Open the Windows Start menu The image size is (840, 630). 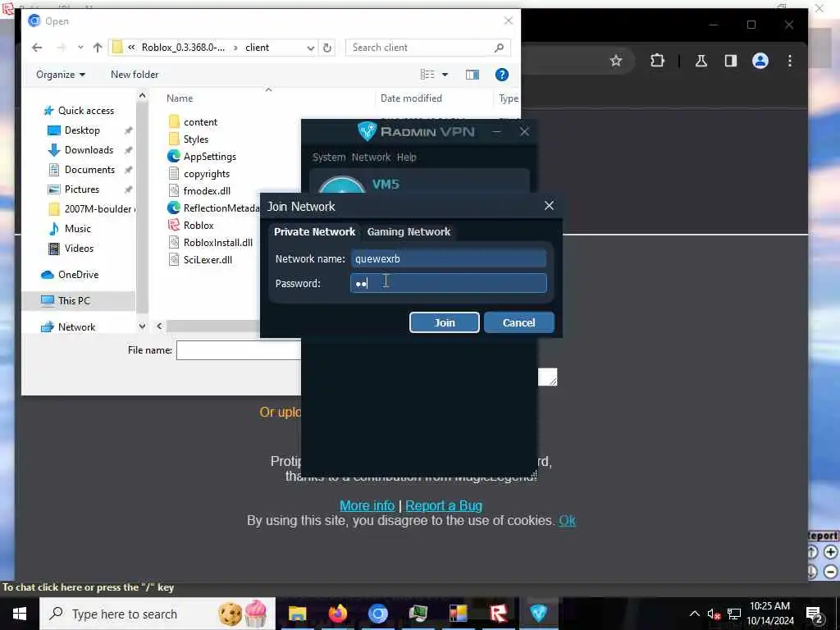(x=20, y=614)
